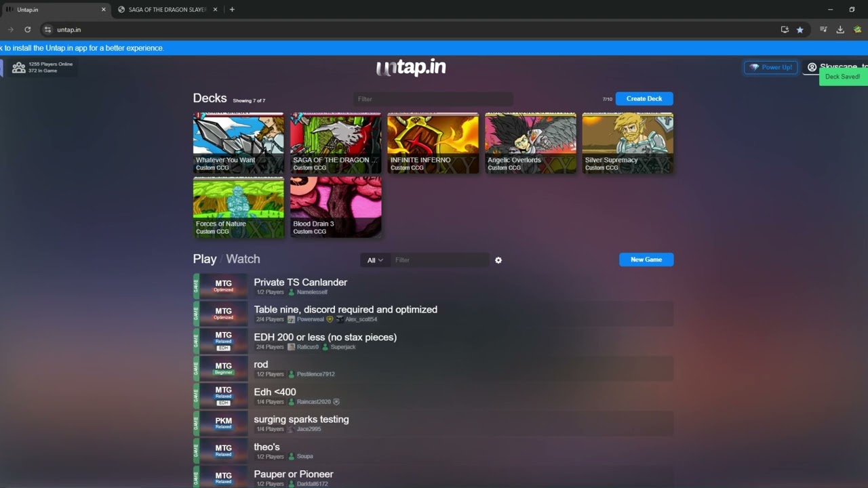Reload the page with the refresh icon
The height and width of the screenshot is (488, 868).
(28, 30)
